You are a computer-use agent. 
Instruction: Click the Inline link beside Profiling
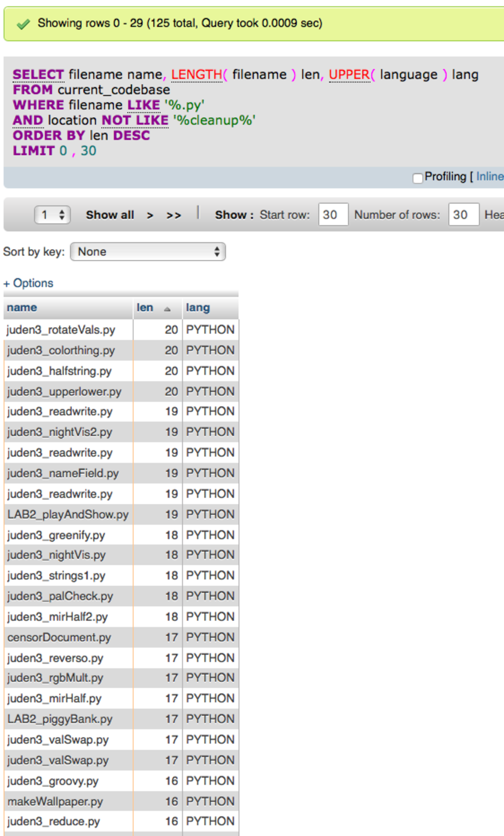tap(489, 176)
